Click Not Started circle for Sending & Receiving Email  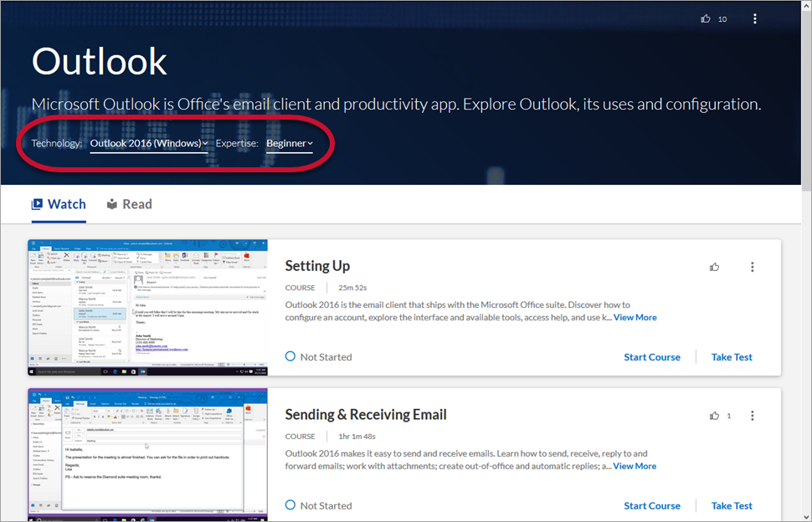290,505
